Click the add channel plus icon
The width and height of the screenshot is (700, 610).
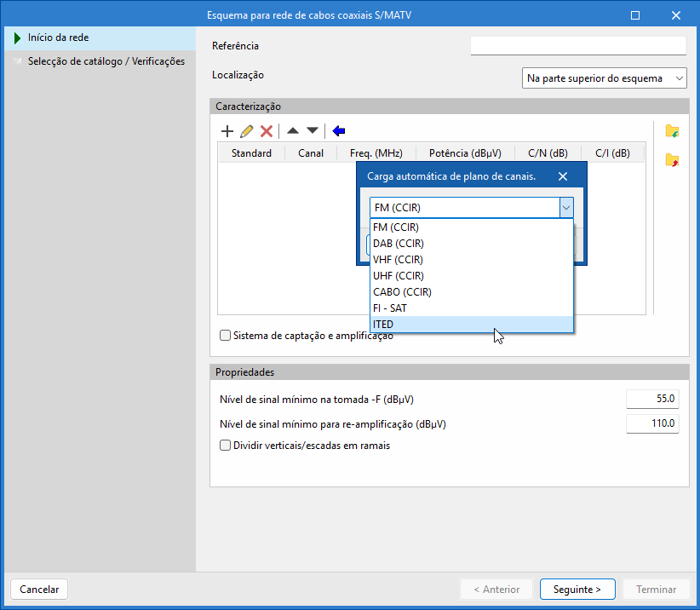pos(227,131)
